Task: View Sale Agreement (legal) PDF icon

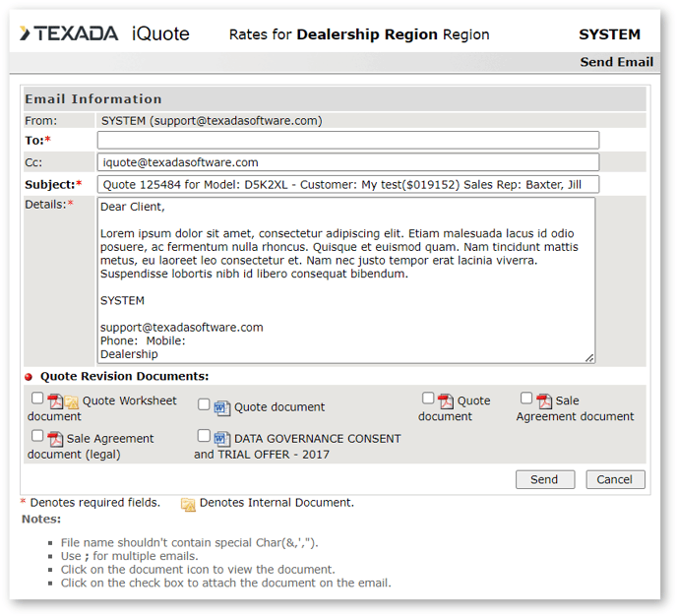Action: [55, 439]
